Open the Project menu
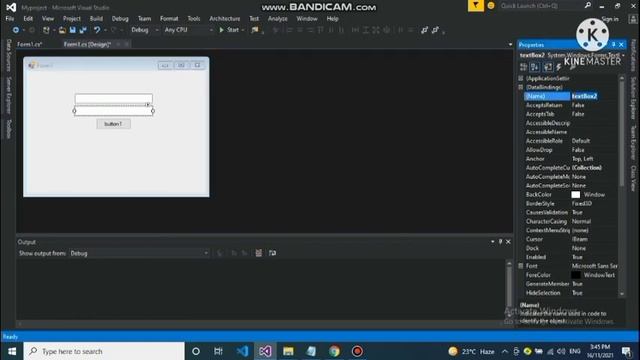Screen dimensions: 640x360 point(71,18)
